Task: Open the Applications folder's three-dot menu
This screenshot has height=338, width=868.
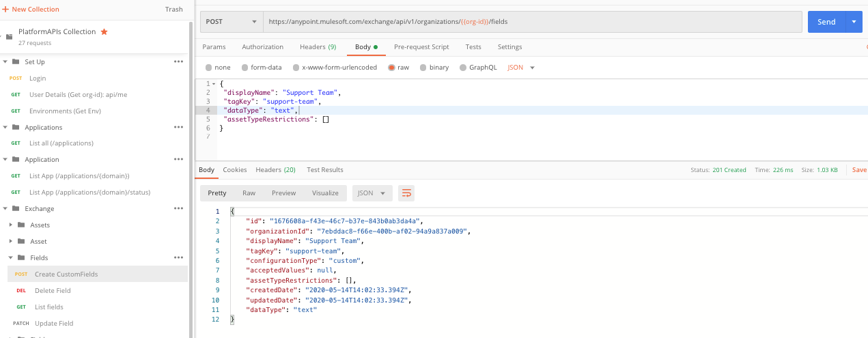Action: tap(178, 127)
